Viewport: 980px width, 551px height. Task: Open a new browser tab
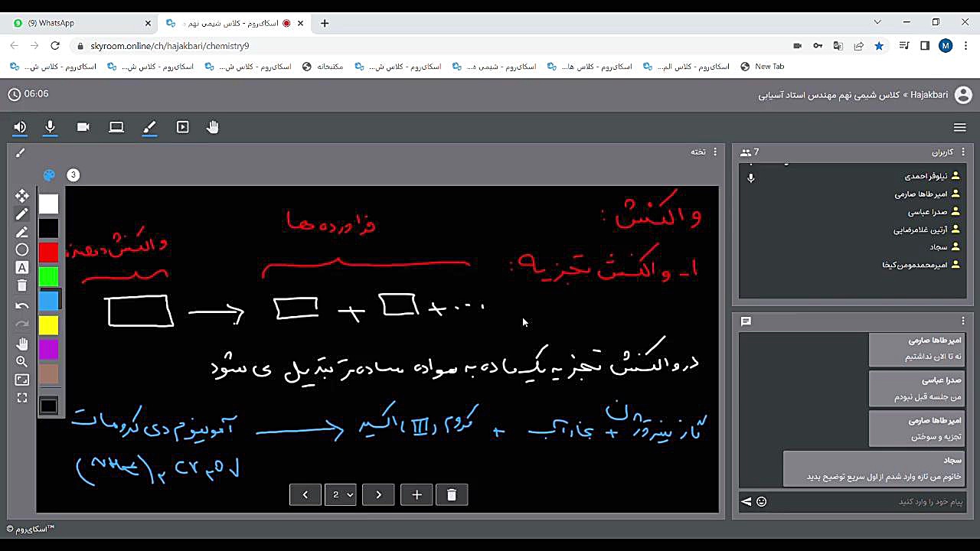coord(325,23)
